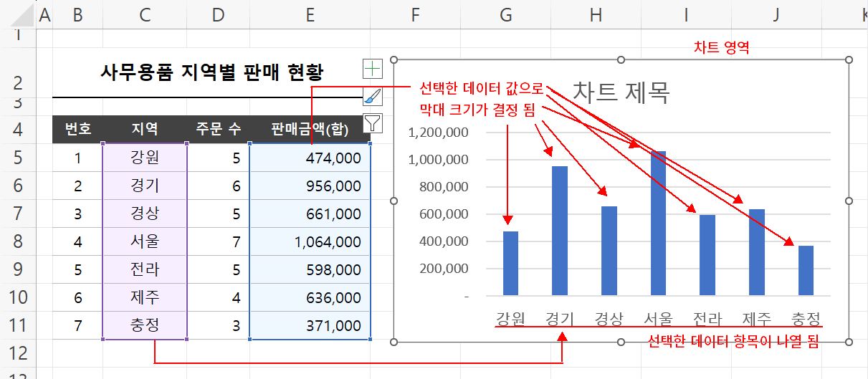
Task: Select the cell containing 전라
Action: [145, 269]
